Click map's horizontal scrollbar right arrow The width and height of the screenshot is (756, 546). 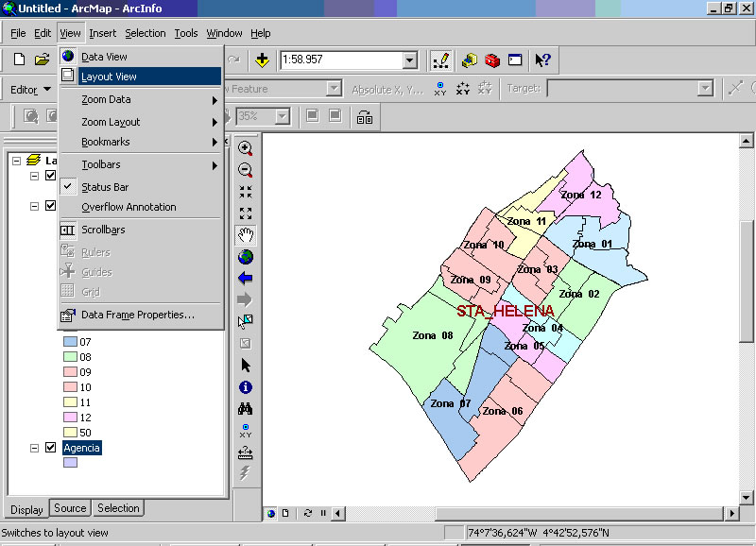point(731,514)
